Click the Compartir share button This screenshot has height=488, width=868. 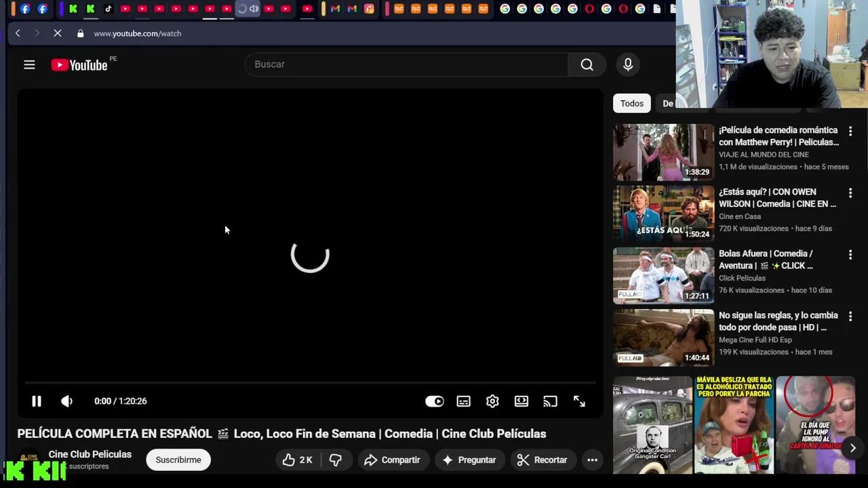393,460
